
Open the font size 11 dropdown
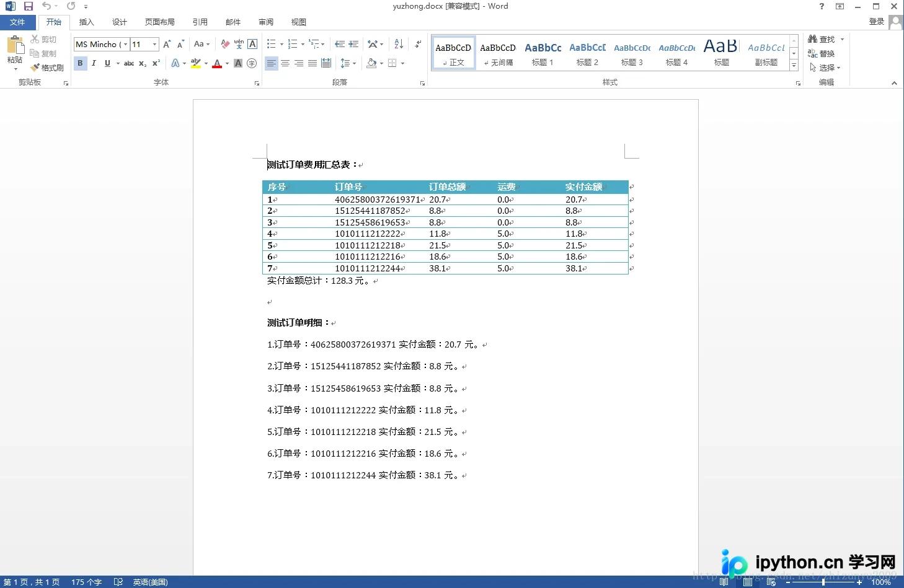click(x=155, y=45)
